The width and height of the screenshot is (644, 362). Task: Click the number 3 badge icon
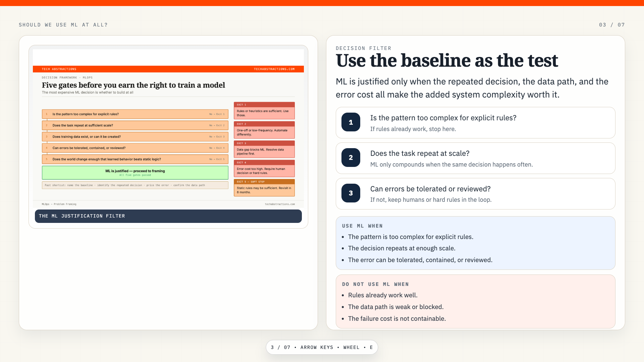coord(351,193)
